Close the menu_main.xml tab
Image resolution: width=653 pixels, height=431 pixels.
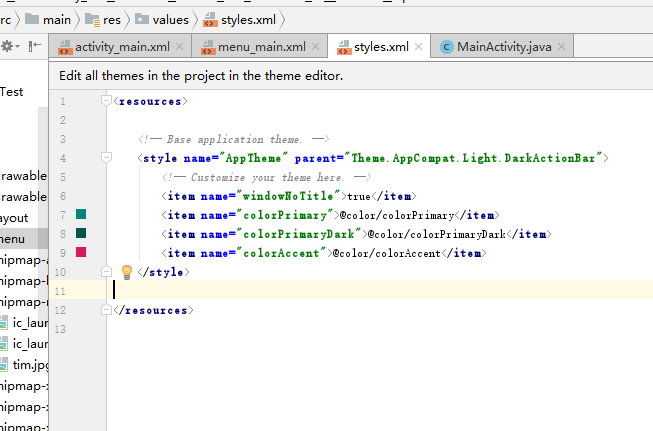click(x=316, y=47)
